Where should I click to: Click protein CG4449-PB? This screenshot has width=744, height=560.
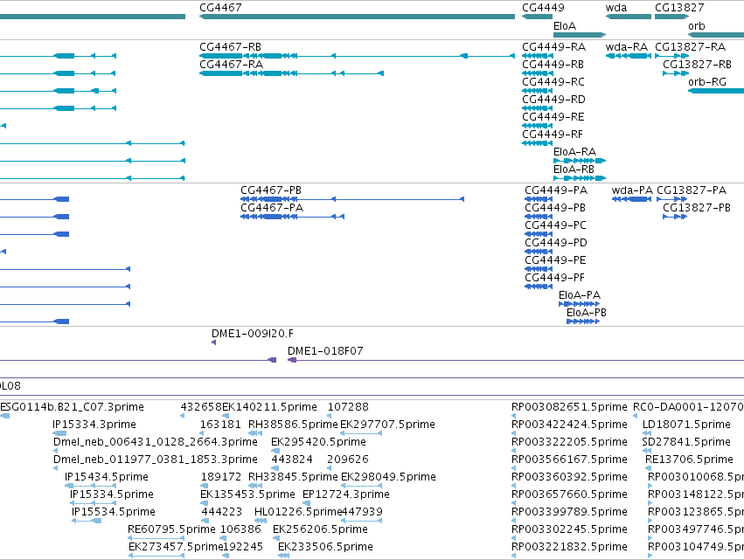tap(539, 217)
